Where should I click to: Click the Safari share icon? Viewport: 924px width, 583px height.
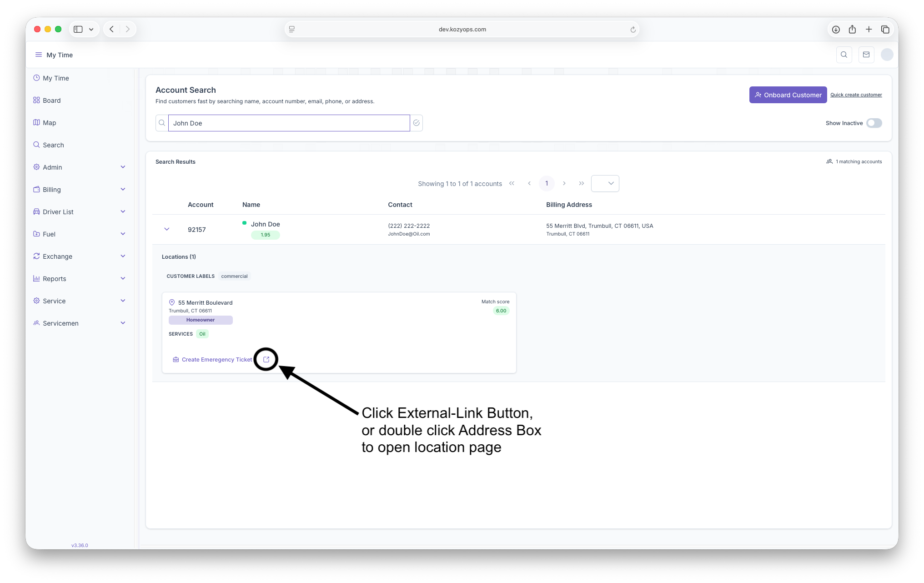click(x=852, y=29)
